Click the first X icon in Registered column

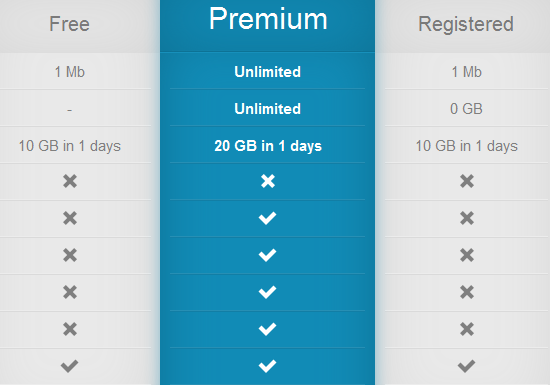click(x=467, y=181)
